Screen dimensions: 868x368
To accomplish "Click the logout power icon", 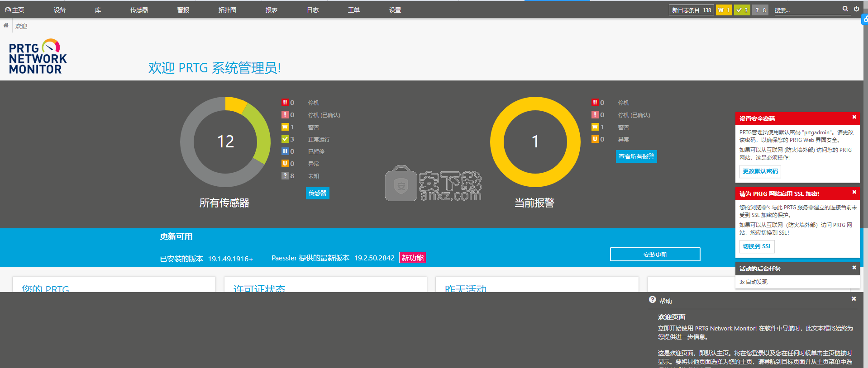I will [x=856, y=9].
